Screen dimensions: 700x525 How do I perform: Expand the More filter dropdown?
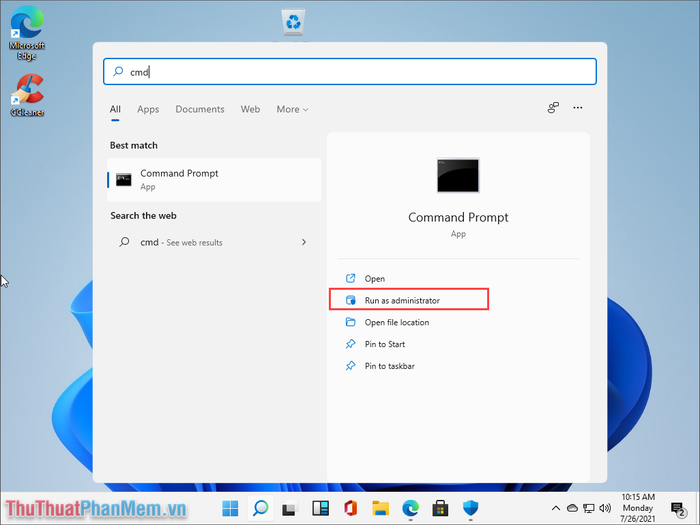(292, 109)
